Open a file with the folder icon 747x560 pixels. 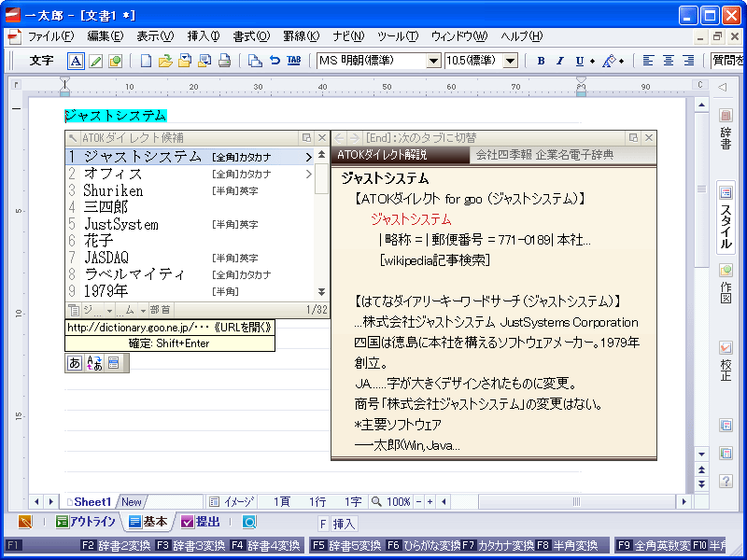[165, 61]
